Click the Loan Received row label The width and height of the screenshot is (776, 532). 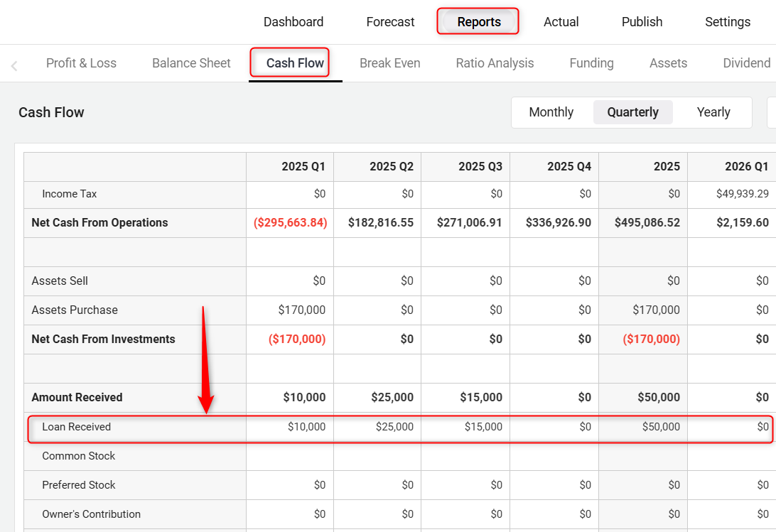(77, 427)
